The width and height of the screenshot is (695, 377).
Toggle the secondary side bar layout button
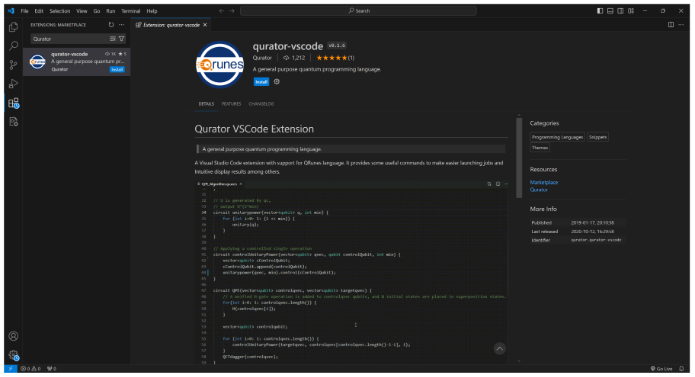(621, 11)
